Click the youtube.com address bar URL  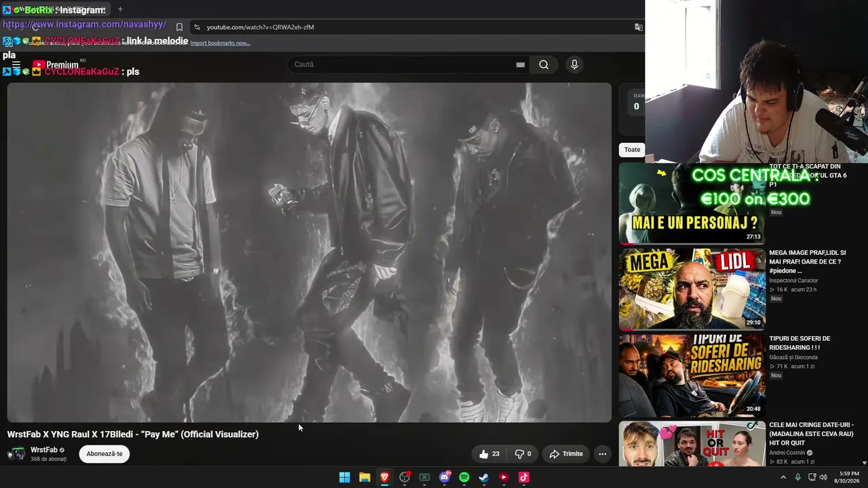(260, 27)
